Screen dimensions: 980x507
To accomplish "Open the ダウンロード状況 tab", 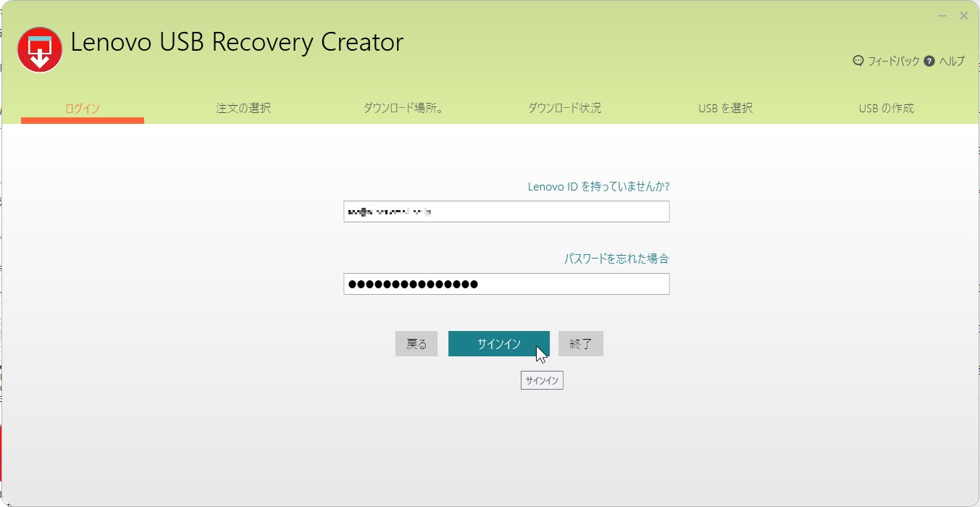I will pos(564,109).
